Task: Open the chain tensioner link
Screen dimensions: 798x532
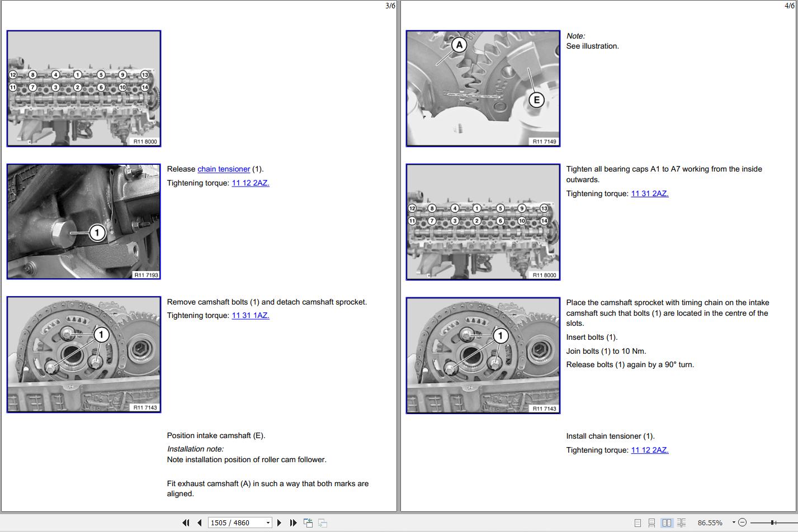Action: [224, 169]
